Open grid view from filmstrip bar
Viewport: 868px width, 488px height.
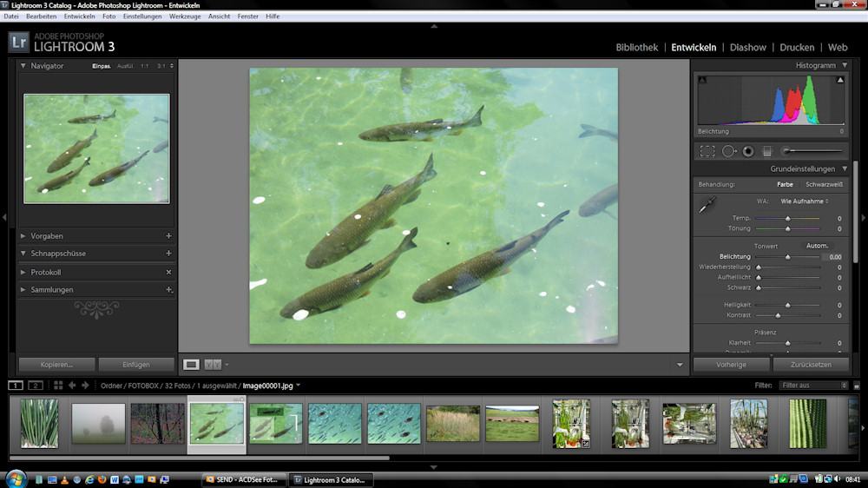[x=58, y=385]
